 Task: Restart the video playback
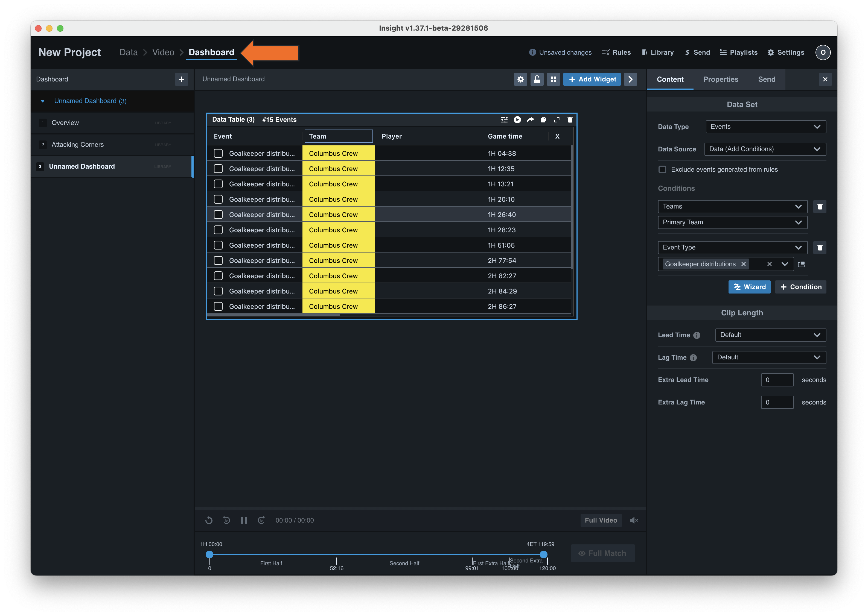pyautogui.click(x=209, y=520)
